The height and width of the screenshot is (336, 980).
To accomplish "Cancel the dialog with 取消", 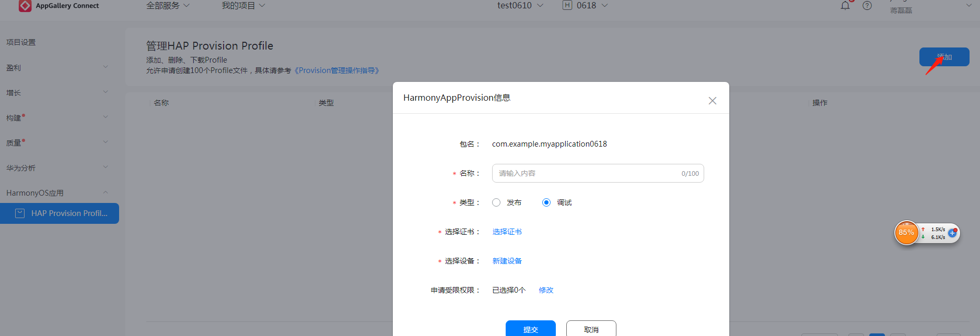I will point(591,329).
